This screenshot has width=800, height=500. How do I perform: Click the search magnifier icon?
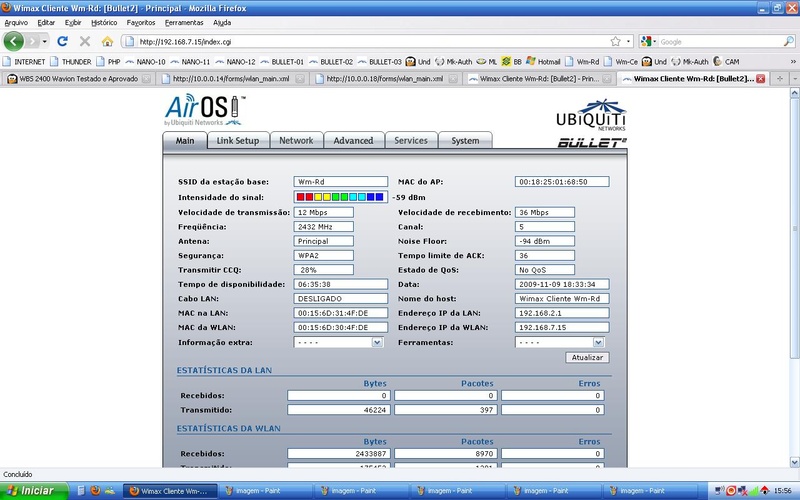click(788, 41)
